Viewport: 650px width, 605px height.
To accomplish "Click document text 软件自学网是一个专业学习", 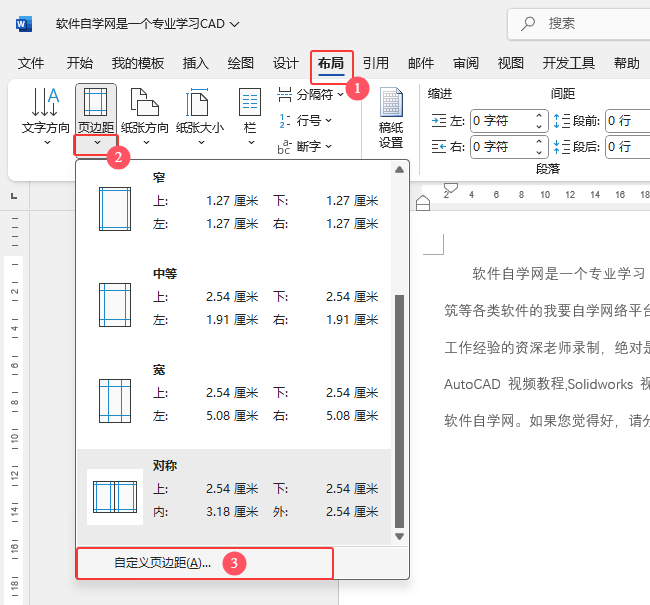I will tap(558, 274).
